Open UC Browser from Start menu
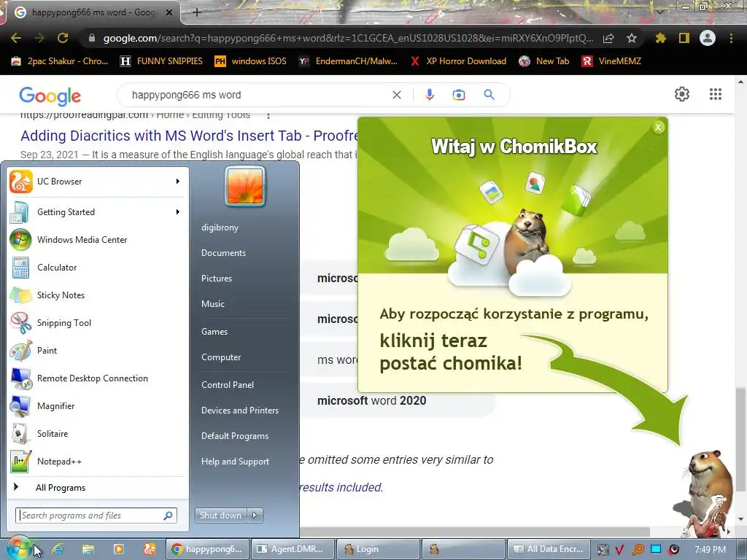The height and width of the screenshot is (560, 747). pyautogui.click(x=96, y=182)
